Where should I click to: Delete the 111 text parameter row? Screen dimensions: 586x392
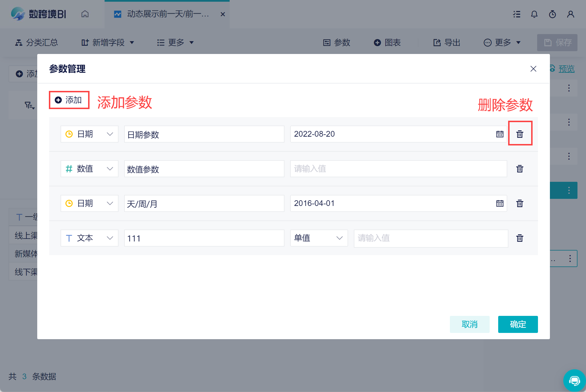tap(519, 238)
